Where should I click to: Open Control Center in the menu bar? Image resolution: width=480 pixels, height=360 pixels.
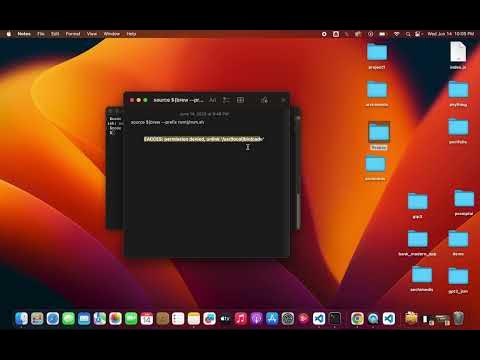coord(418,34)
